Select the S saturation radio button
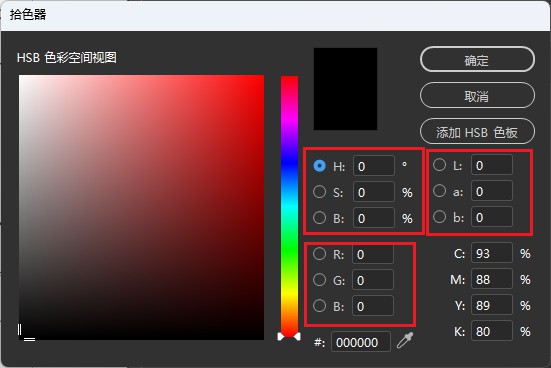This screenshot has height=368, width=551. coord(319,192)
